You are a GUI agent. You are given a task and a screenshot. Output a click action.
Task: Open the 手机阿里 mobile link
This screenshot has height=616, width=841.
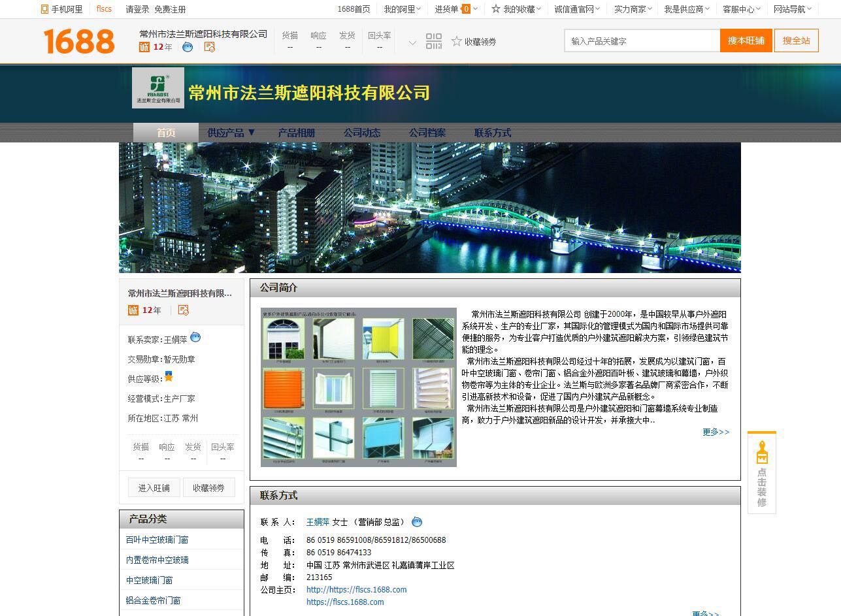pyautogui.click(x=62, y=9)
